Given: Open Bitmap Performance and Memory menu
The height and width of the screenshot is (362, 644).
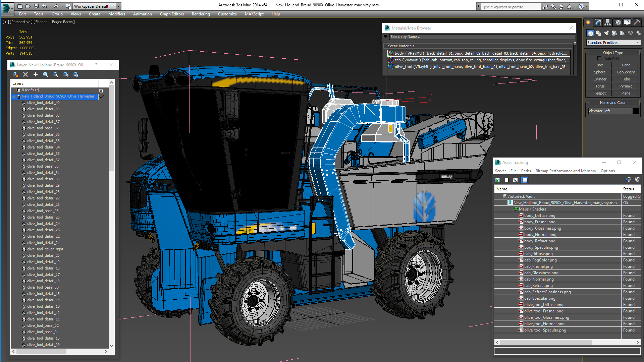Looking at the screenshot, I should (x=566, y=171).
